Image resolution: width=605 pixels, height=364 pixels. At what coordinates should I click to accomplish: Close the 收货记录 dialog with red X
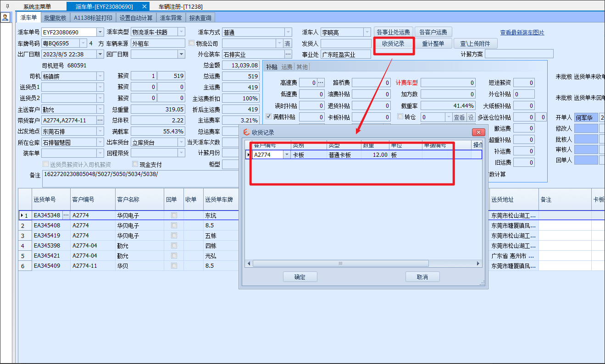[x=478, y=132]
